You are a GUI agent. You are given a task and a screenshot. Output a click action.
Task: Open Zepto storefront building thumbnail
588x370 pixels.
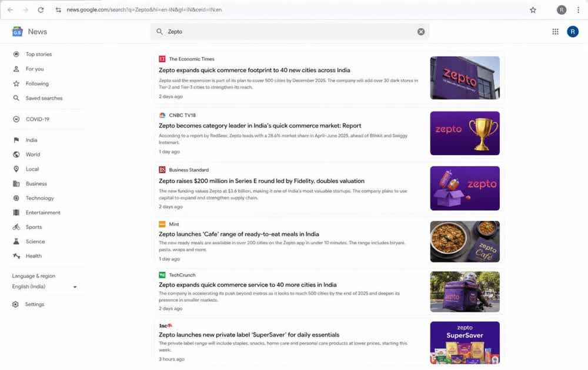[x=465, y=78]
